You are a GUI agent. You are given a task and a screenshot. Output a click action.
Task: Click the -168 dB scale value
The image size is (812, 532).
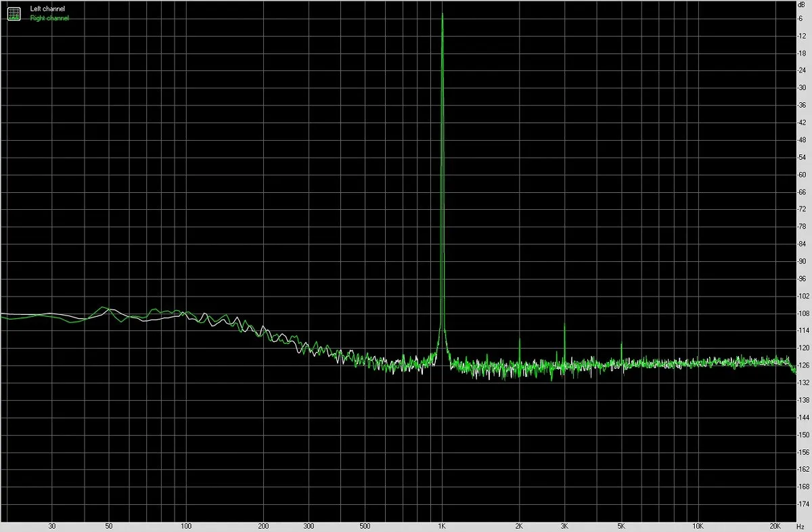pos(803,487)
